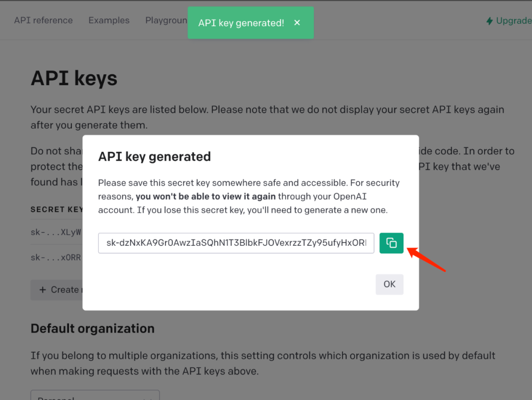This screenshot has height=400, width=532.
Task: Open the API reference page
Action: coord(43,20)
